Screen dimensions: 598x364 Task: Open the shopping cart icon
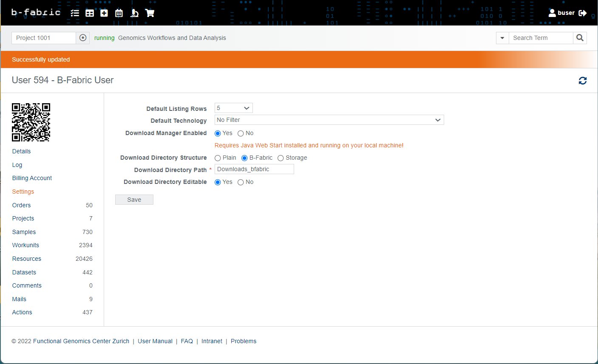tap(150, 13)
